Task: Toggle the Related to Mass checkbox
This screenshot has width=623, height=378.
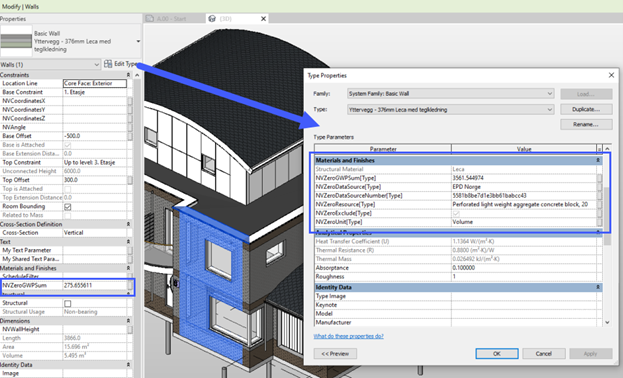Action: coord(68,215)
